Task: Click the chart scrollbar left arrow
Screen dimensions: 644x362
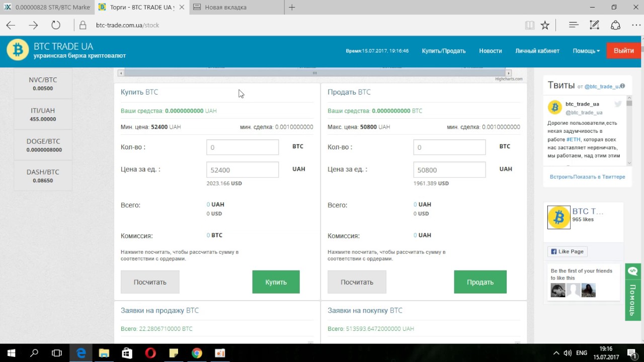Action: (121, 73)
